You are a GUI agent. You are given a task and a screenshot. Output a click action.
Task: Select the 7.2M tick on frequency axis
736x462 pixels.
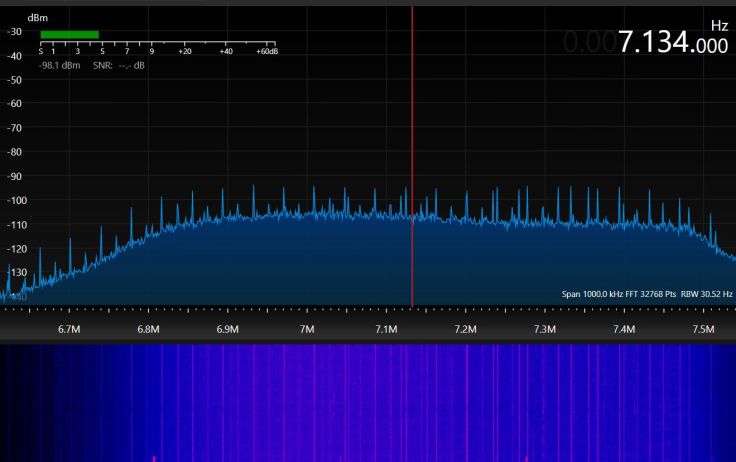point(465,329)
